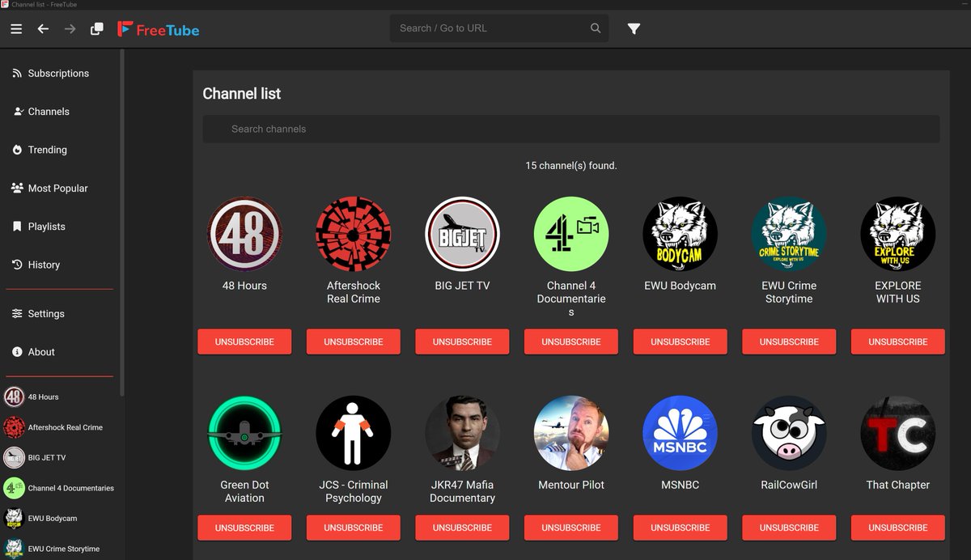971x560 pixels.
Task: Unsubscribe from JCS - Criminal Psychology
Action: [354, 528]
